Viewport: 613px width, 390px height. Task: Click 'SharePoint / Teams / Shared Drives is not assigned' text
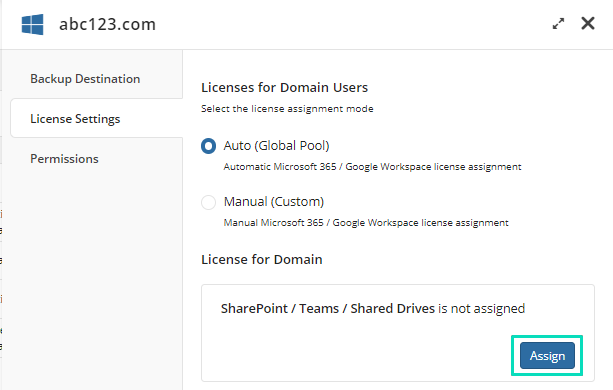(373, 308)
